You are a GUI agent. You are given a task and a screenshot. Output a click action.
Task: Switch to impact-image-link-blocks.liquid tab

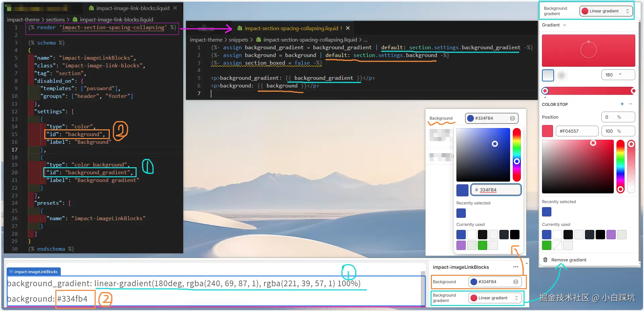coord(133,8)
